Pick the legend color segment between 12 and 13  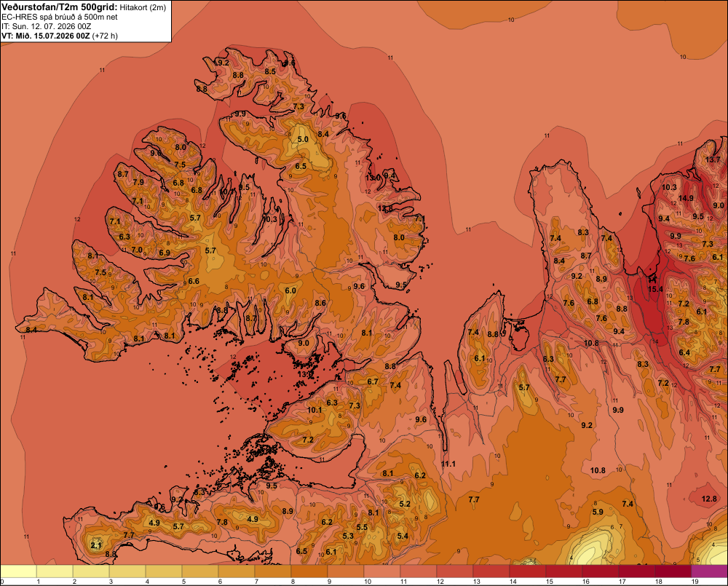point(455,571)
